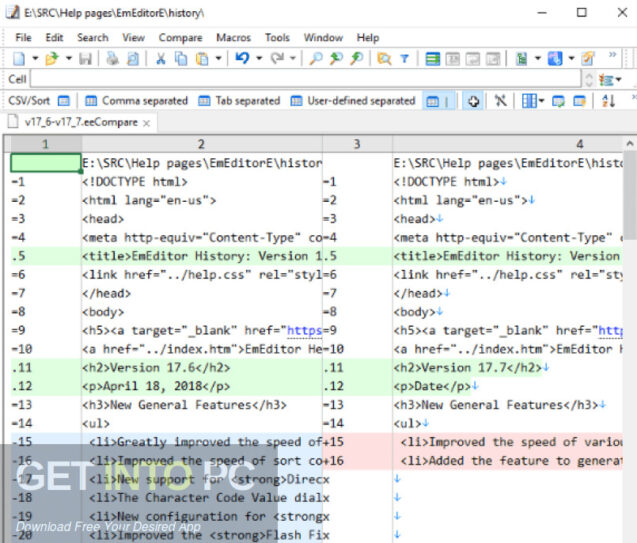Click inside the Cell input field

point(306,79)
